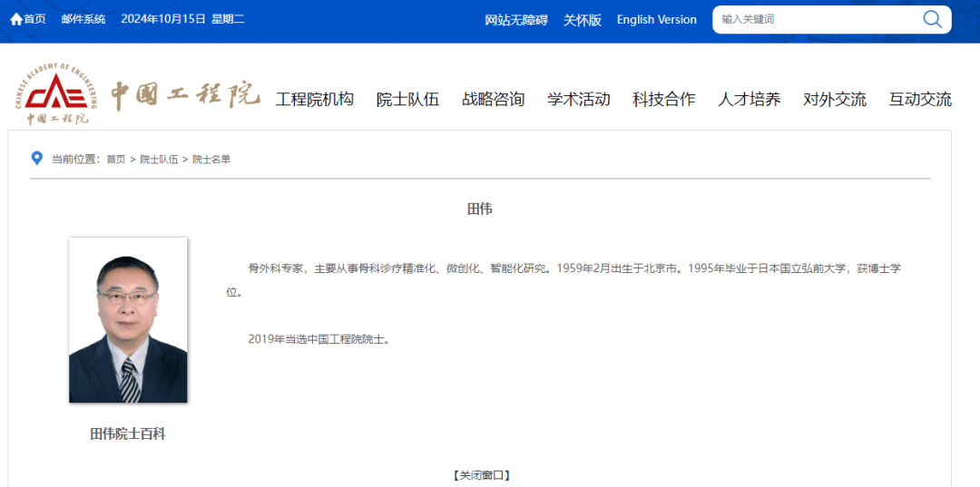Open 邮件系统 mail system link
This screenshot has width=980, height=487.
(x=83, y=19)
